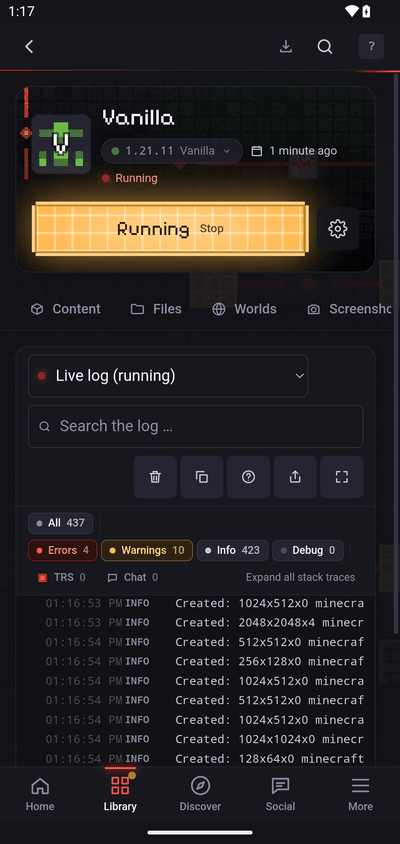Go back with the arrow icon
The height and width of the screenshot is (844, 400).
29,47
